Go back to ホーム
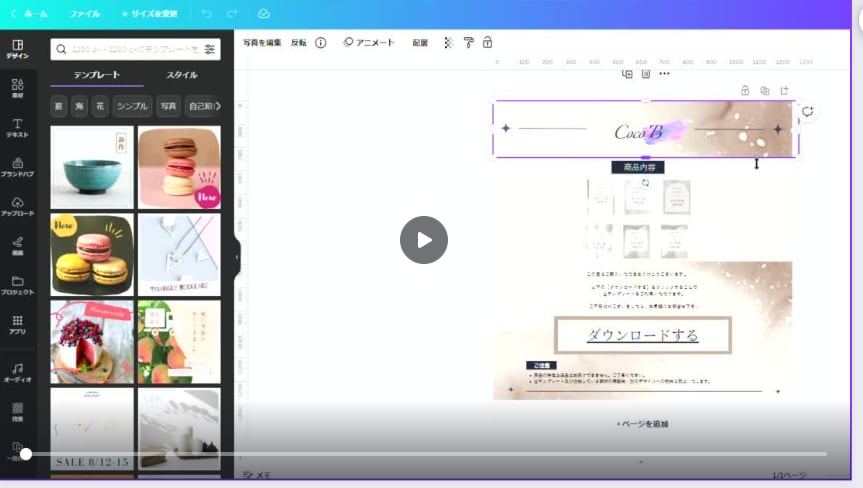 click(x=29, y=14)
